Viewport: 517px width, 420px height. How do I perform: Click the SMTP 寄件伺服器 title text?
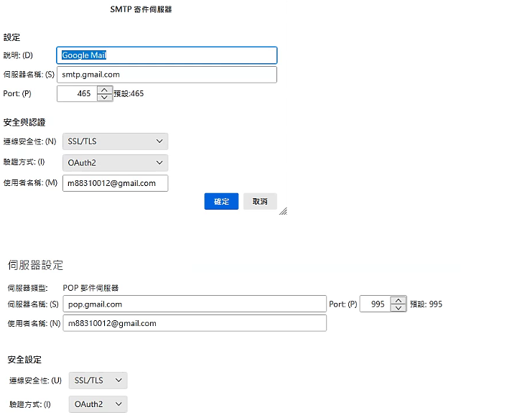click(141, 9)
